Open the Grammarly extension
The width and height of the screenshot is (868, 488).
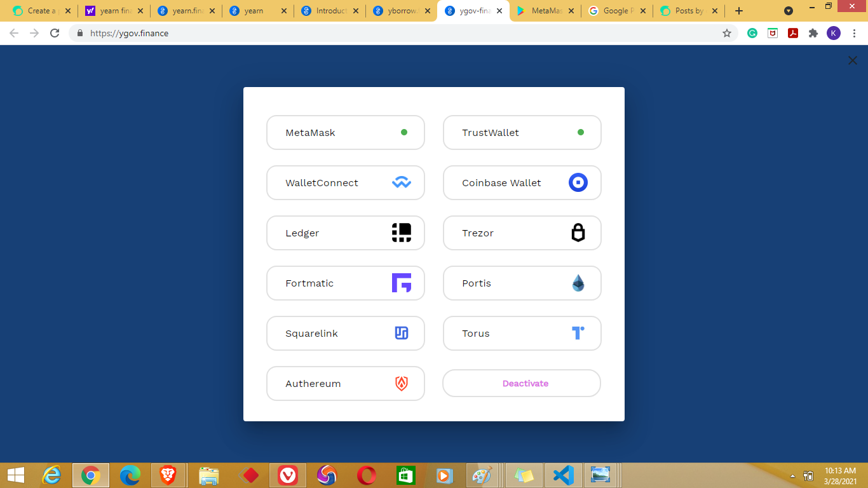752,33
